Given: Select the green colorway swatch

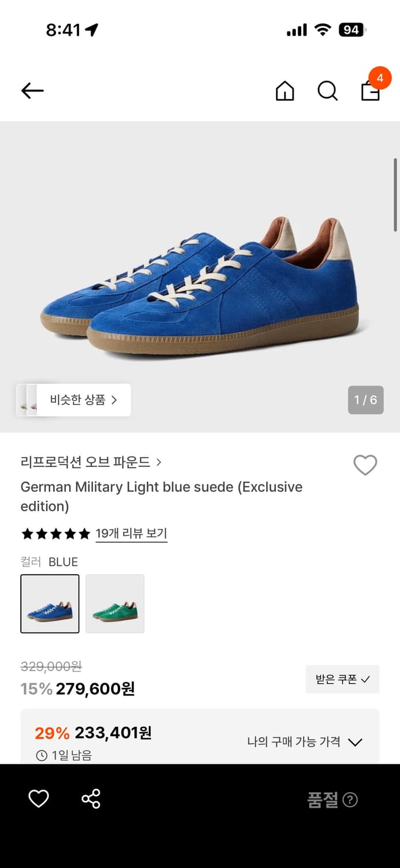Looking at the screenshot, I should pyautogui.click(x=114, y=604).
